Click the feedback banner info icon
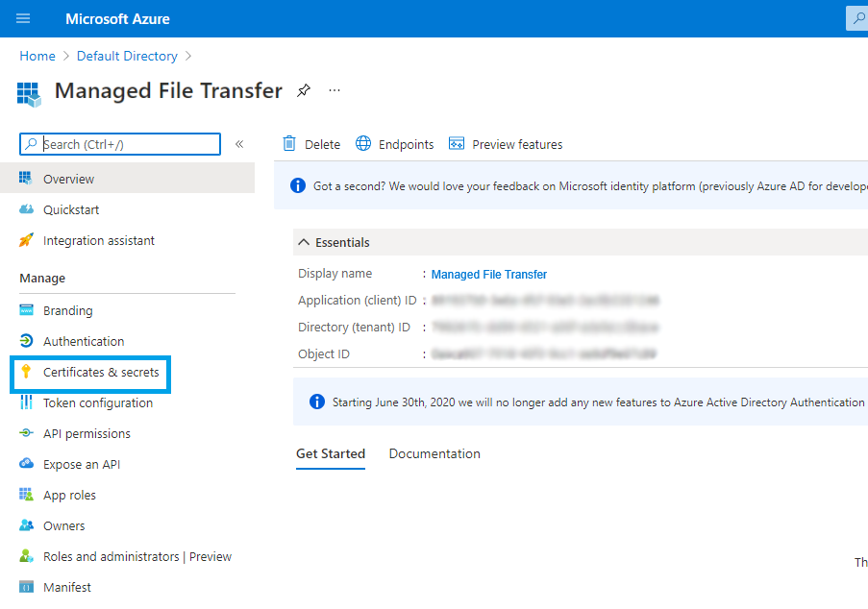Viewport: 868px width, 609px height. pyautogui.click(x=298, y=185)
